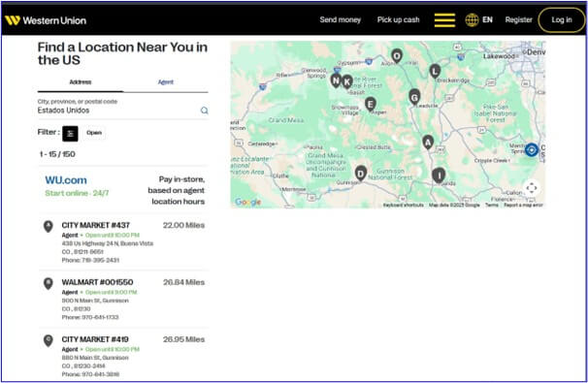Open the filter options icon
Viewport: 588px width, 383px height.
[x=70, y=134]
